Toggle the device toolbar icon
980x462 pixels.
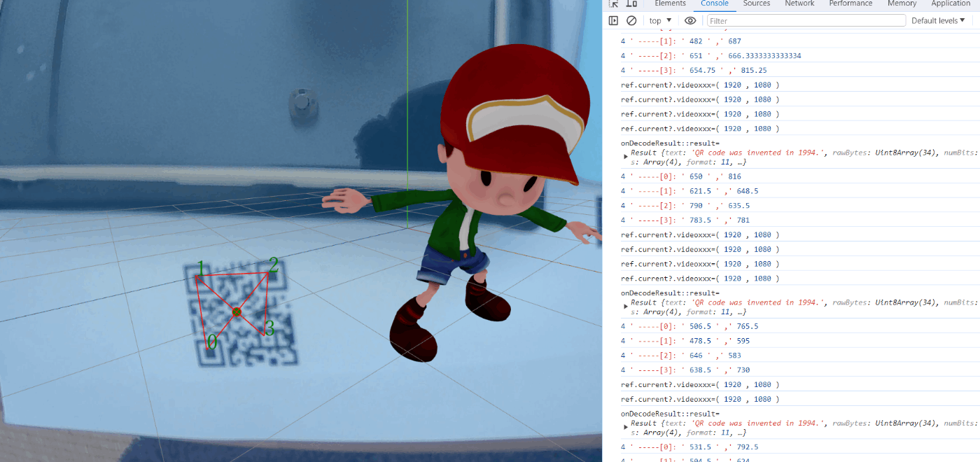[x=631, y=3]
